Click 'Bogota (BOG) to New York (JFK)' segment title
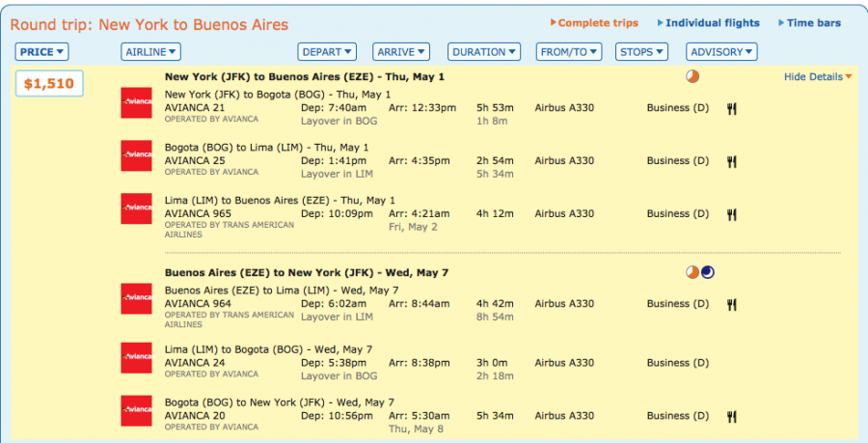 click(279, 402)
